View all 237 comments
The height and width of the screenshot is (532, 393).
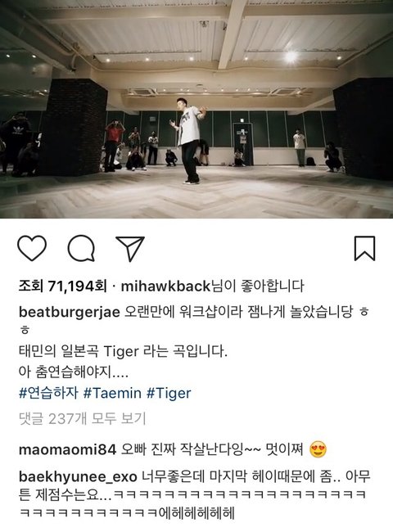[82, 419]
